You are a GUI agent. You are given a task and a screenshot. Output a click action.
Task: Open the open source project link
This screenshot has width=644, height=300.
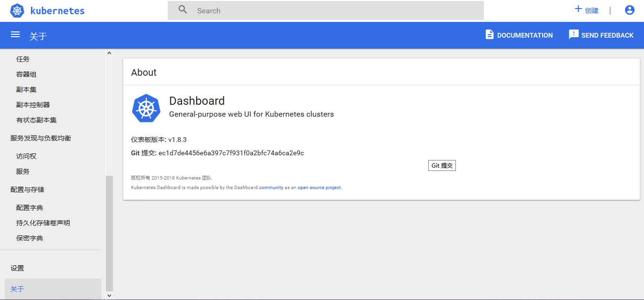tap(319, 188)
